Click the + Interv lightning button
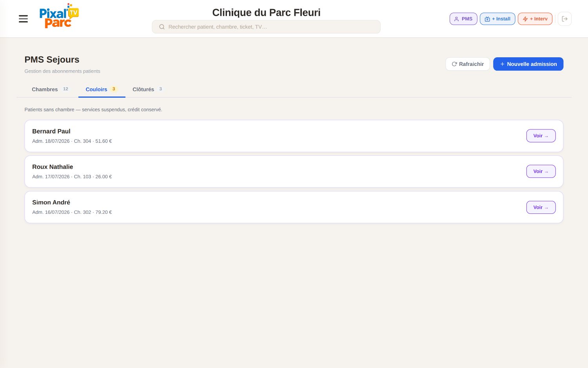 coord(535,19)
